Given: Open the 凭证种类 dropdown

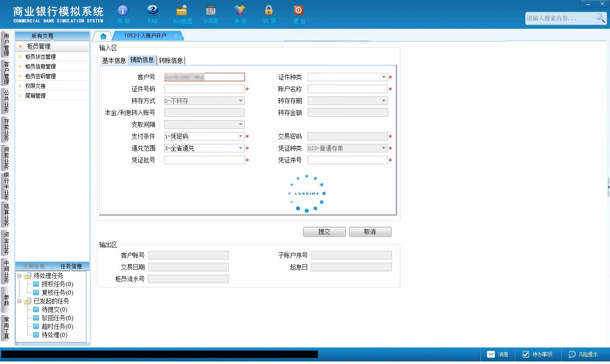Looking at the screenshot, I should point(384,148).
